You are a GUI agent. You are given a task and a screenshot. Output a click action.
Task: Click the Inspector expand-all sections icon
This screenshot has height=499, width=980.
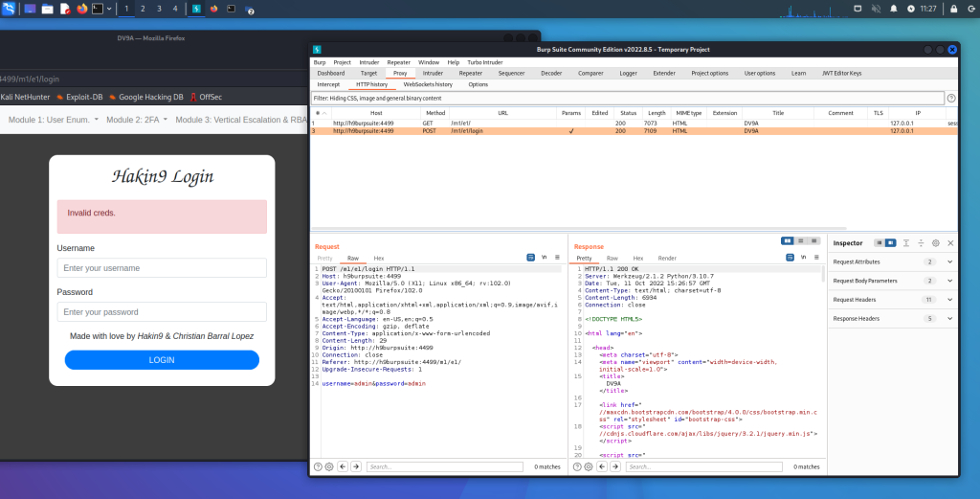(x=905, y=242)
